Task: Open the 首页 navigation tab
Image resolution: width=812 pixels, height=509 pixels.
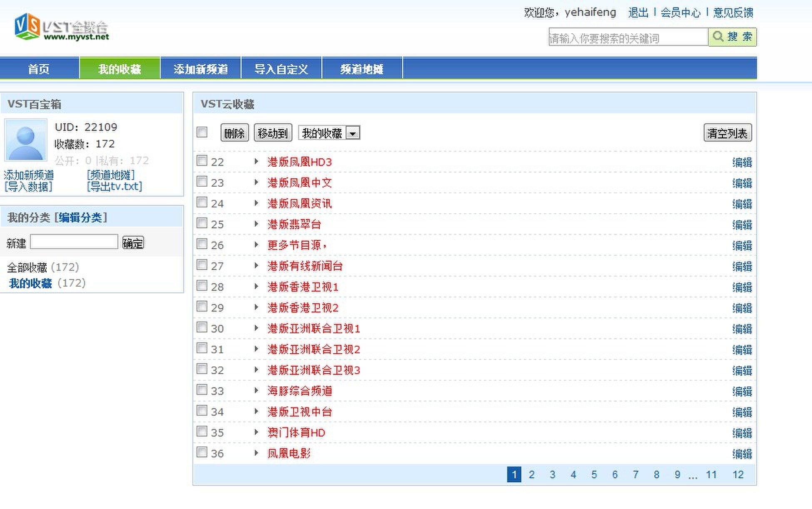Action: coord(39,69)
